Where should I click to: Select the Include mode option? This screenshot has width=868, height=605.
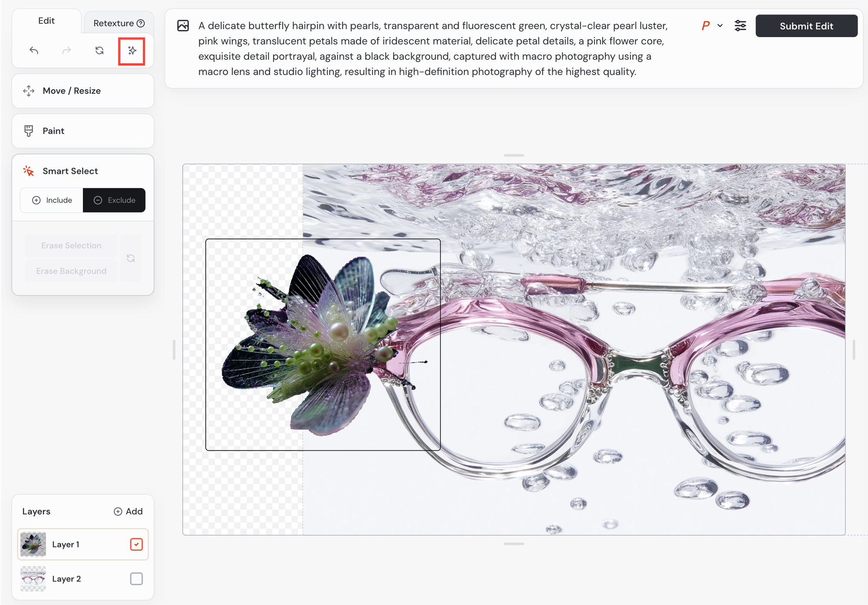click(52, 200)
